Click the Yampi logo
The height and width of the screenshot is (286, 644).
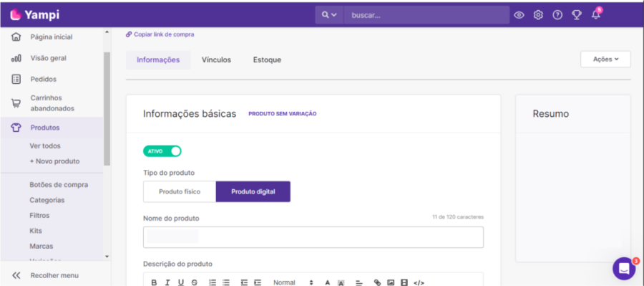[x=34, y=15]
